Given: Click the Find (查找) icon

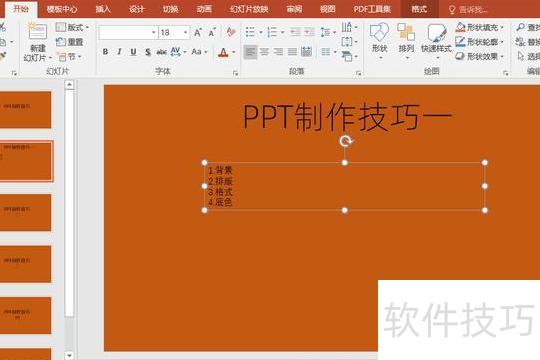Looking at the screenshot, I should [x=521, y=27].
